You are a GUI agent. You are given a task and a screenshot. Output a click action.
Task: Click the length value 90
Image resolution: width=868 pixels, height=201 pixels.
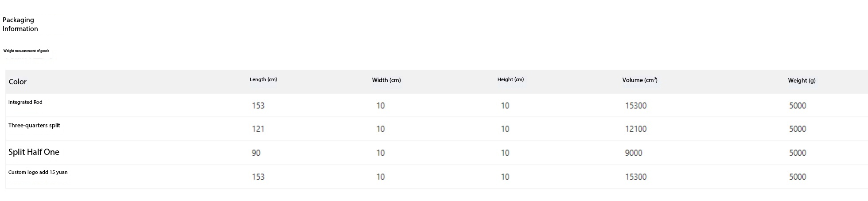[256, 153]
